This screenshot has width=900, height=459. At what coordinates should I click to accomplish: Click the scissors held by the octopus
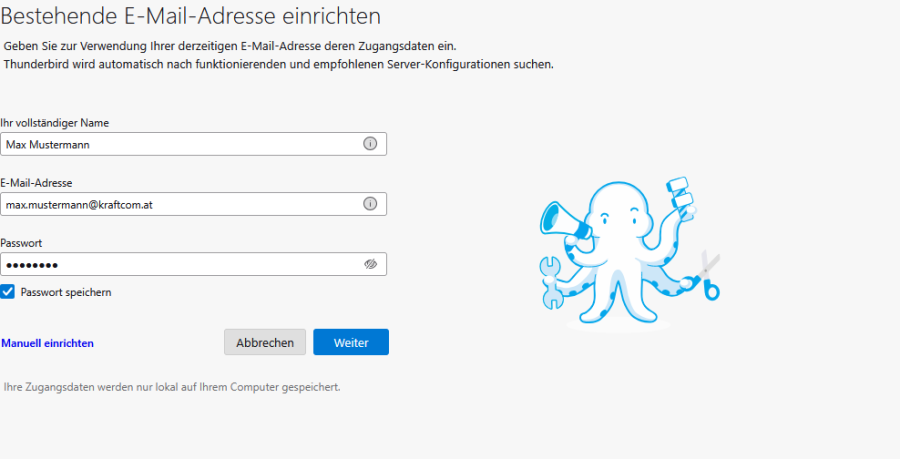(x=710, y=274)
